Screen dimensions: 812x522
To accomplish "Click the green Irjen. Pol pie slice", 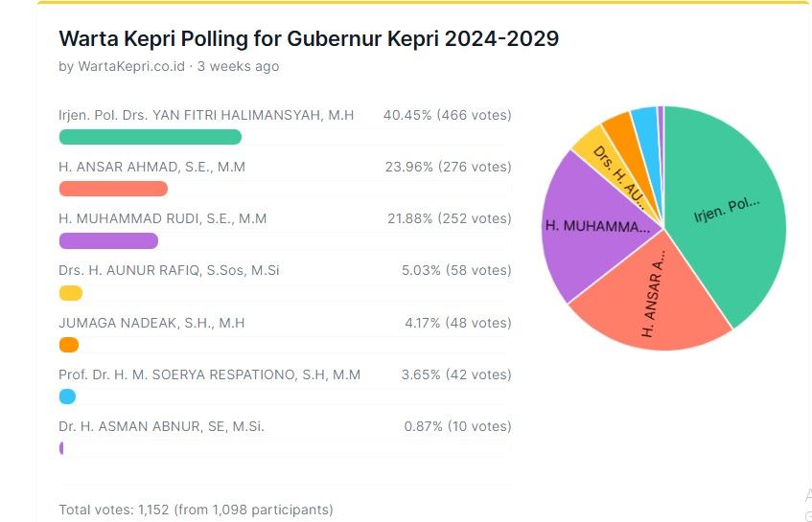I will tap(729, 211).
